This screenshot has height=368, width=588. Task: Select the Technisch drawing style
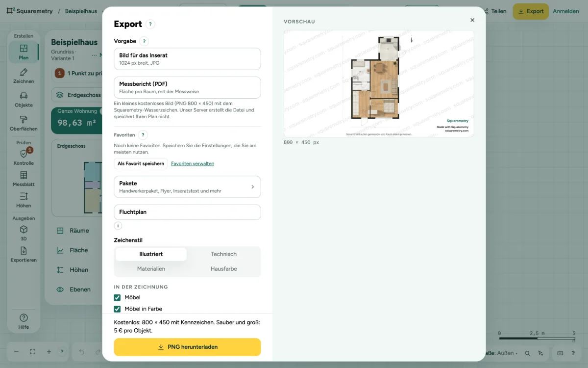pyautogui.click(x=223, y=254)
